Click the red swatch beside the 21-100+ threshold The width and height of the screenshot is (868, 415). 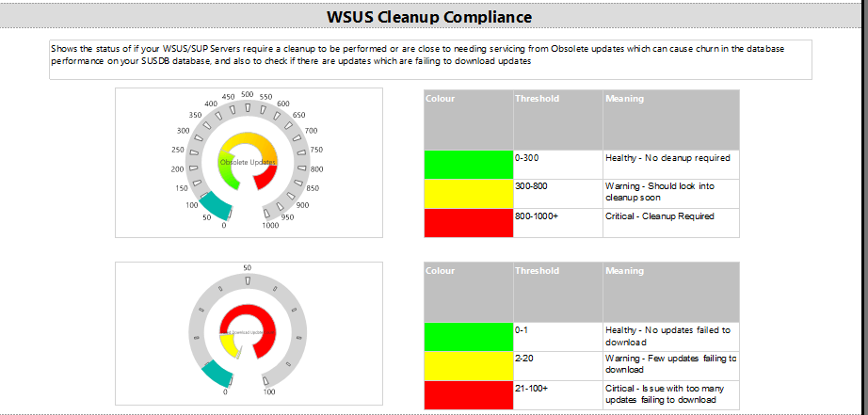coord(468,394)
